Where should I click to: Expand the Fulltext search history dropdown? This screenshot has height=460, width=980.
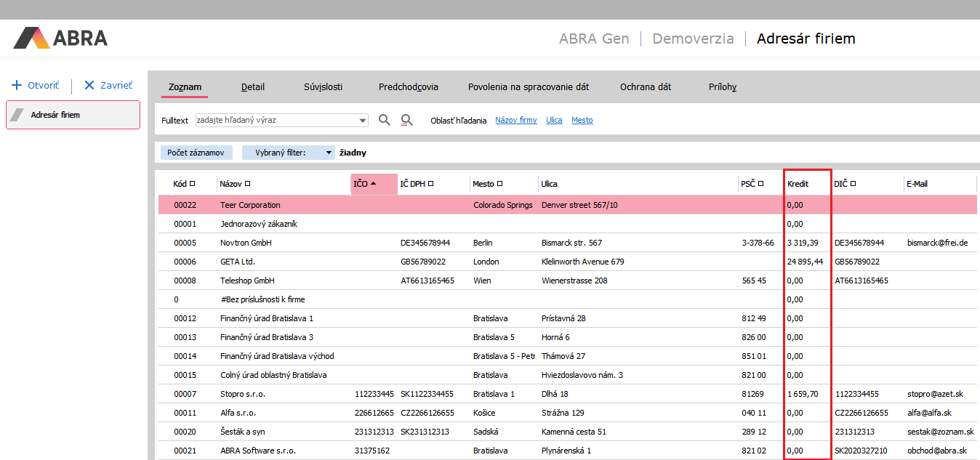(363, 121)
